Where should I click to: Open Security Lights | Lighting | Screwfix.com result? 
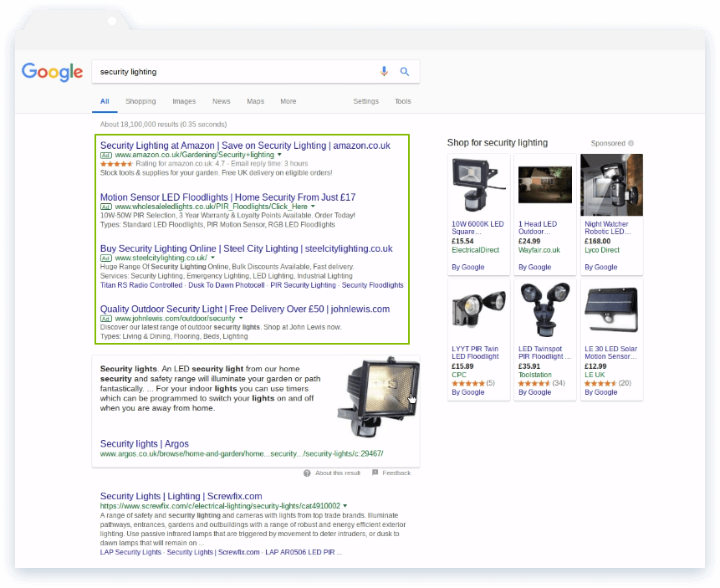[181, 496]
